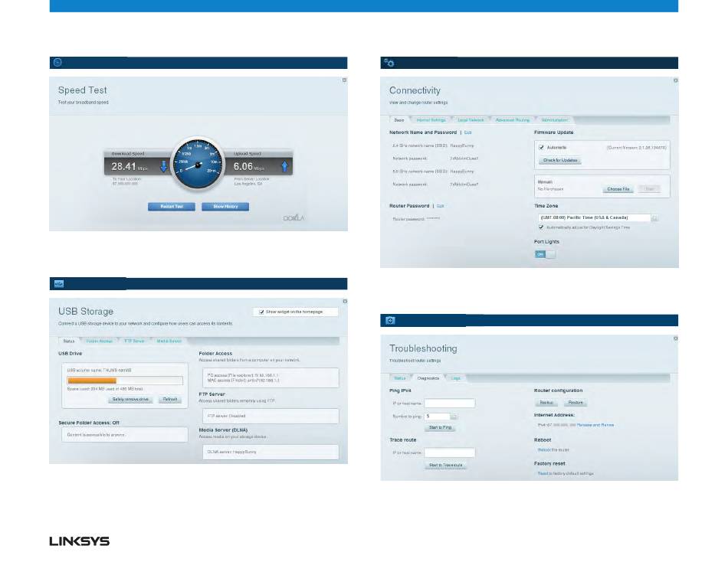The image size is (728, 562).
Task: Click the Restart Test button
Action: point(172,207)
